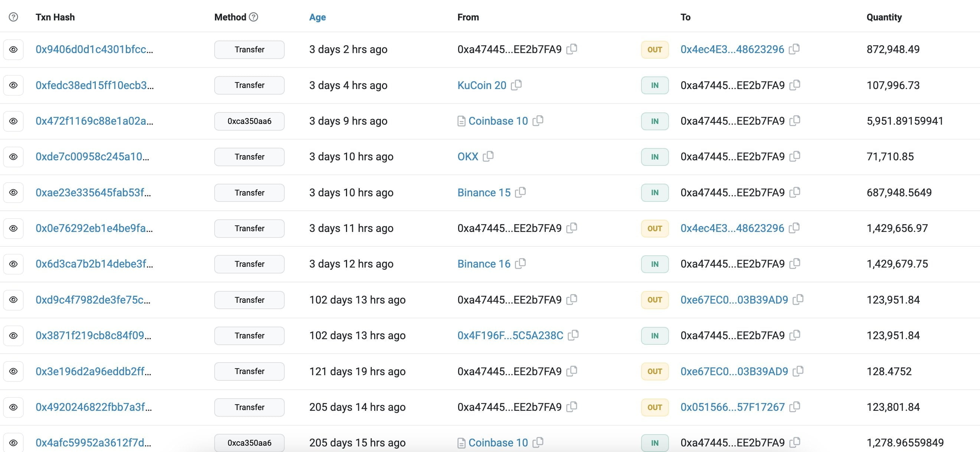Copy From address in the 3 days 2 hrs row

[572, 49]
